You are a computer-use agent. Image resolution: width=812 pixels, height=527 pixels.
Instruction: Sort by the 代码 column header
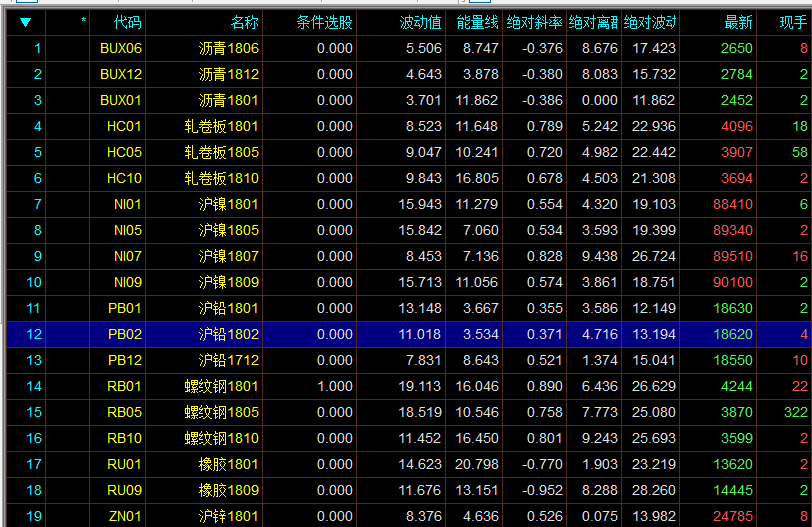[x=128, y=22]
